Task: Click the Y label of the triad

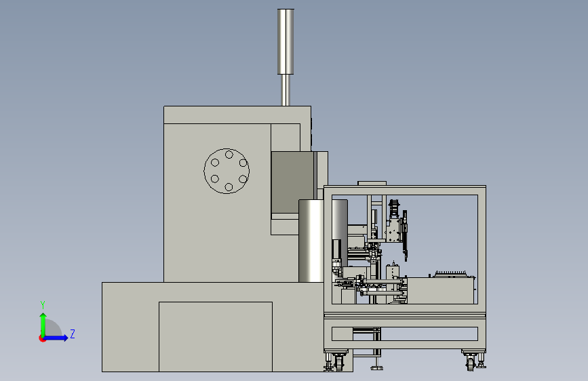Action: pyautogui.click(x=43, y=305)
